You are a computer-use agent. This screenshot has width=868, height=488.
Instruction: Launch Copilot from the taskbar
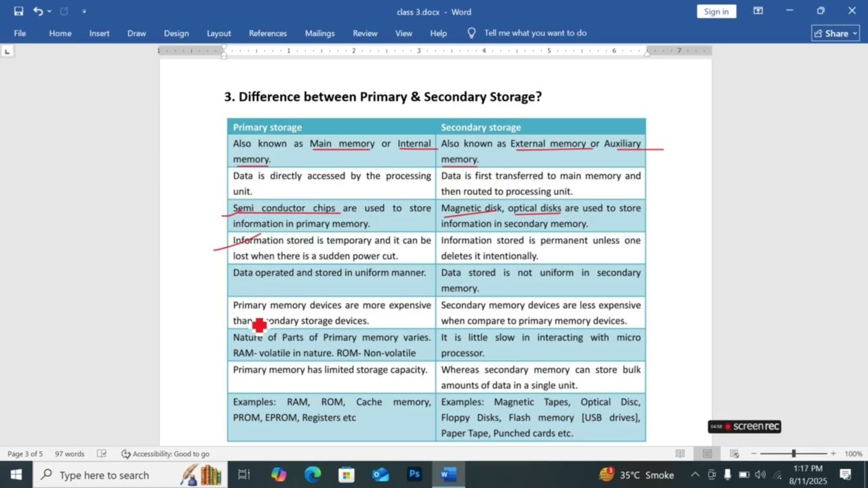[x=279, y=475]
